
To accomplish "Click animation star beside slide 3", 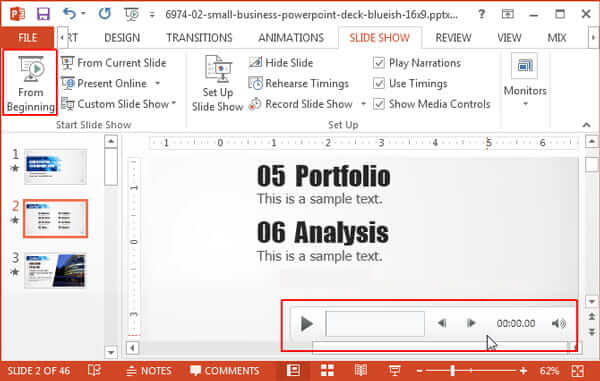I will click(15, 272).
